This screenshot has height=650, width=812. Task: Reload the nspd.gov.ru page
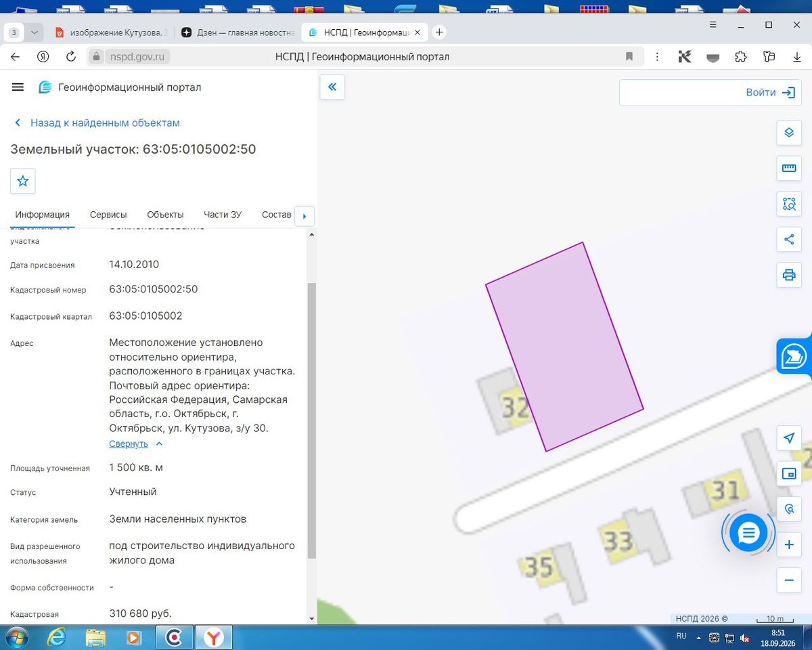70,57
